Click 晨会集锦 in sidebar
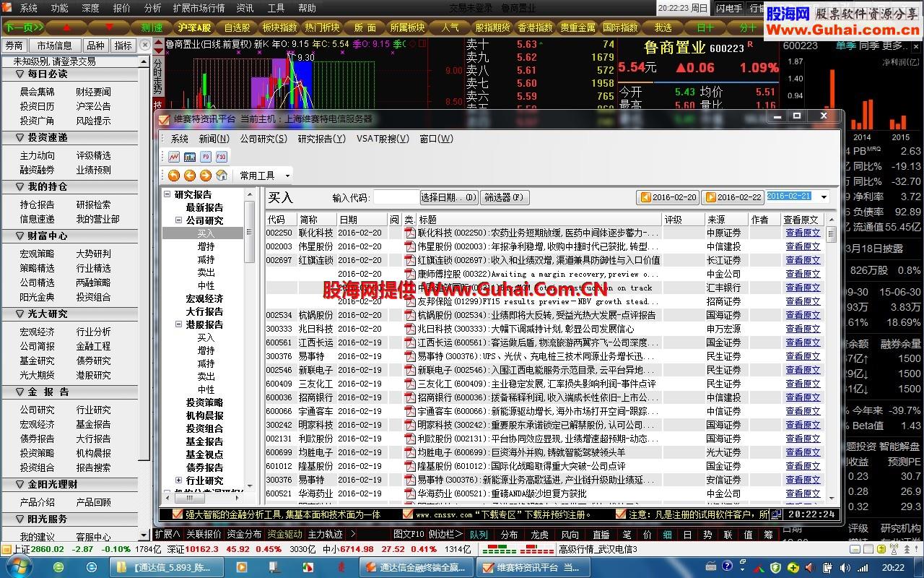 [37, 92]
